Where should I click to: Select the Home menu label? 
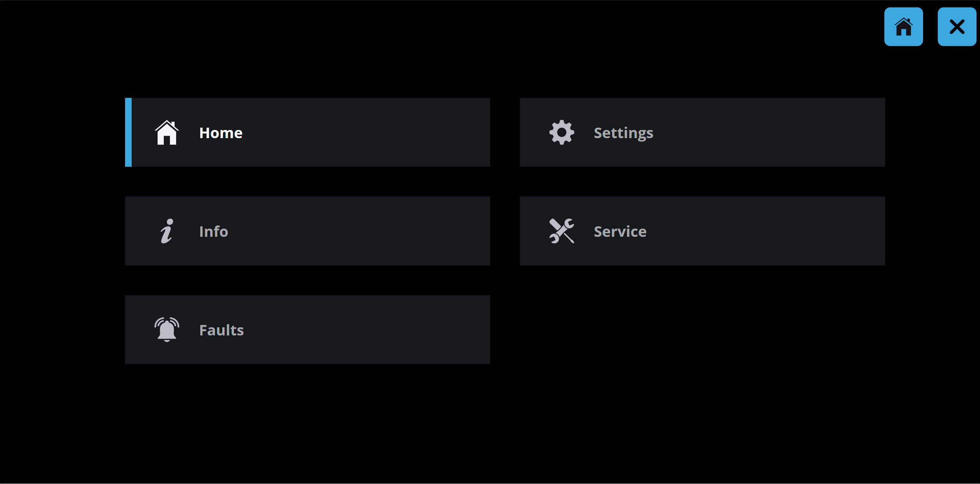tap(221, 133)
